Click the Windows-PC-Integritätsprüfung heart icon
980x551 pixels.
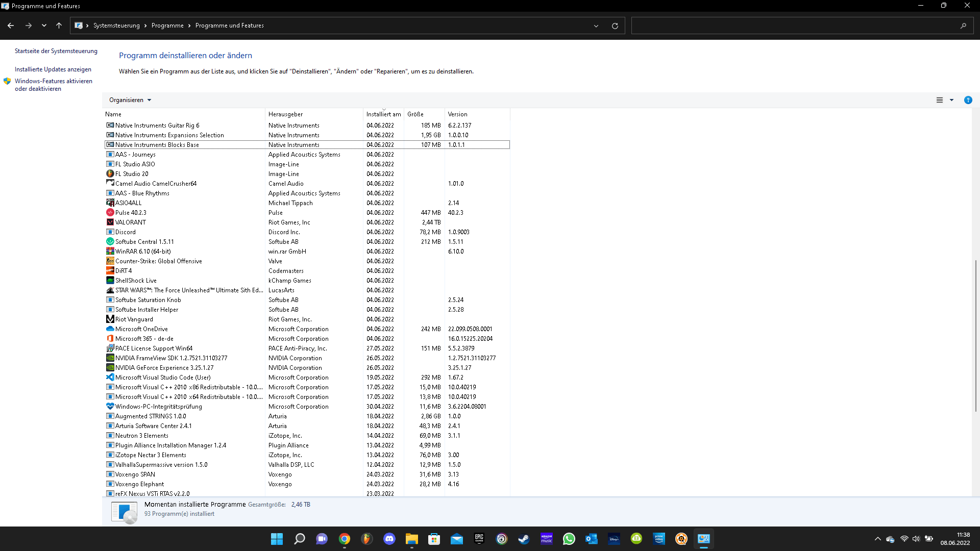point(110,407)
